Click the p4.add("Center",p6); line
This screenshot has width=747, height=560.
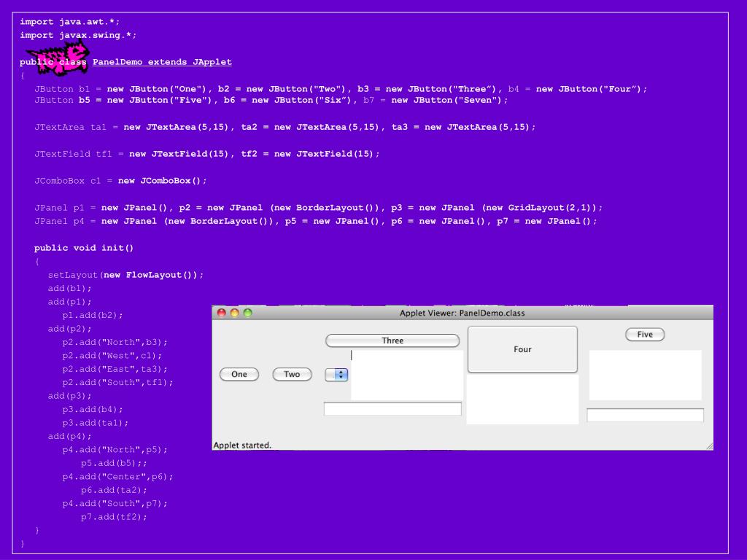pyautogui.click(x=117, y=476)
